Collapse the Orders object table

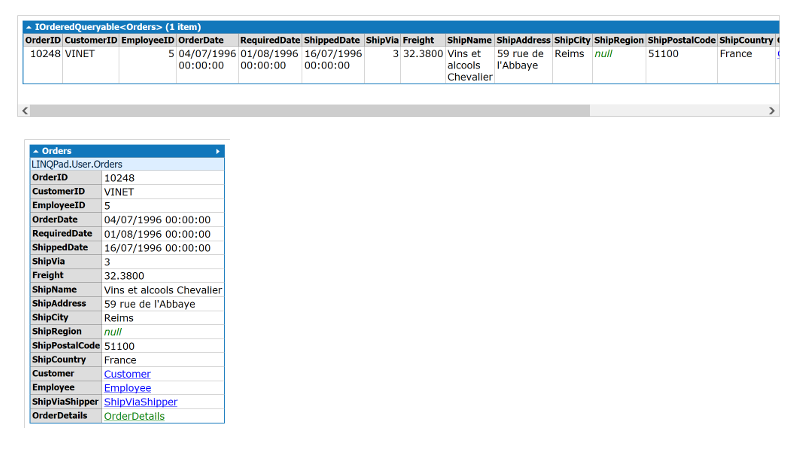(x=36, y=151)
